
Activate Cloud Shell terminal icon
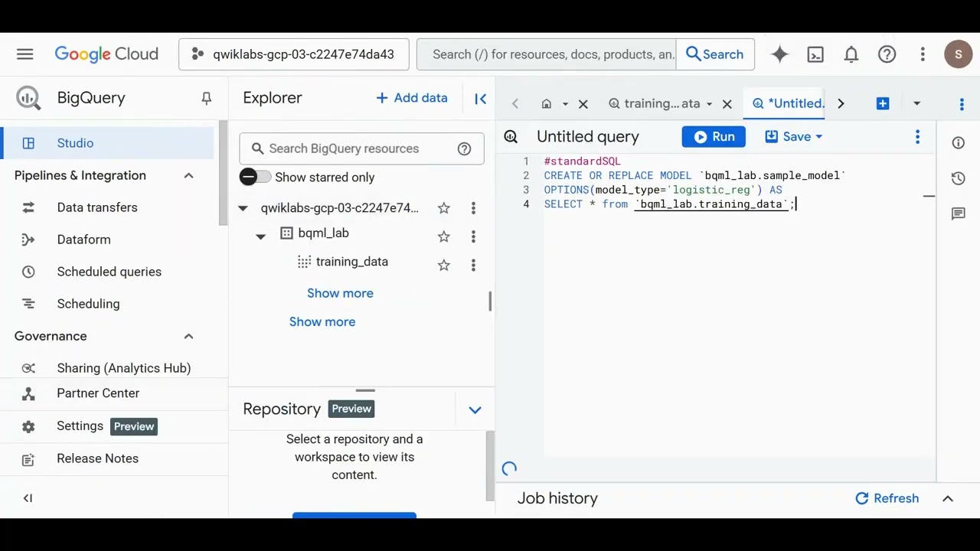815,54
